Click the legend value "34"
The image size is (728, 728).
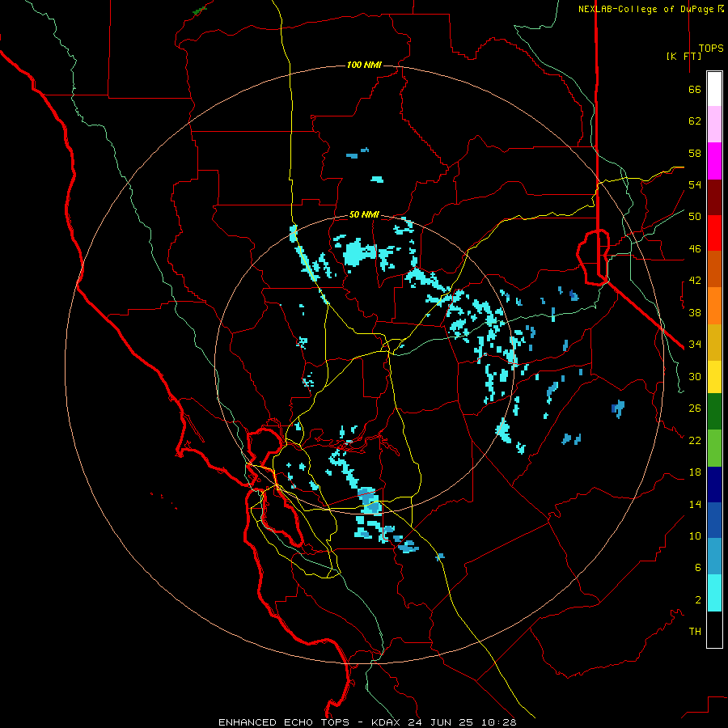[695, 344]
